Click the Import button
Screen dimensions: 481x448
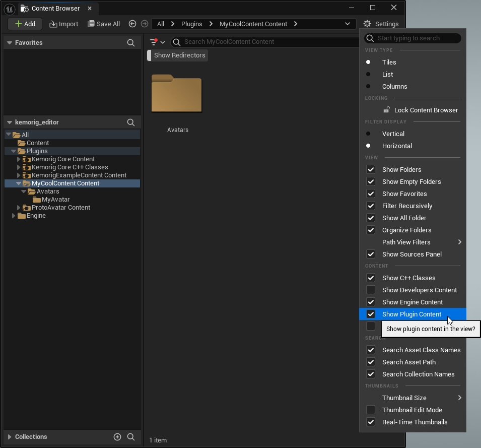tap(63, 24)
